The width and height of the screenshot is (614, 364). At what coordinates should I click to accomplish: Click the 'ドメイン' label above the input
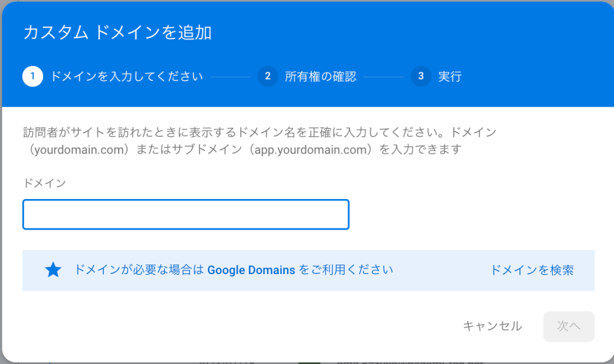point(44,183)
